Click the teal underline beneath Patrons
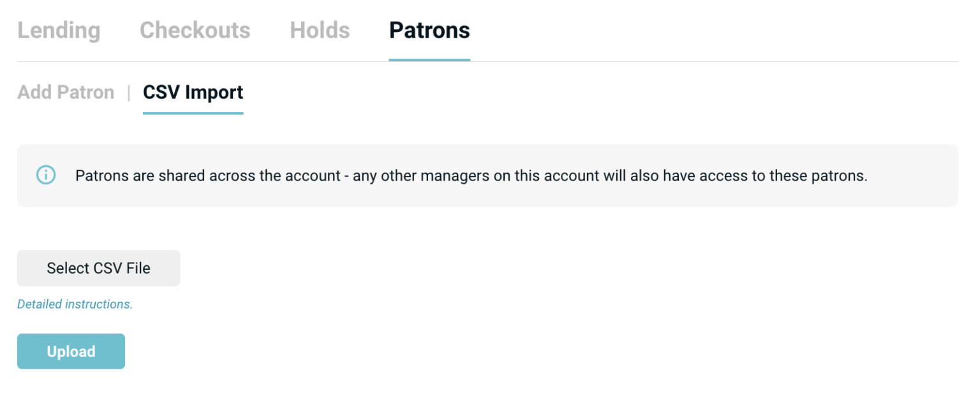This screenshot has height=412, width=980. pos(429,61)
